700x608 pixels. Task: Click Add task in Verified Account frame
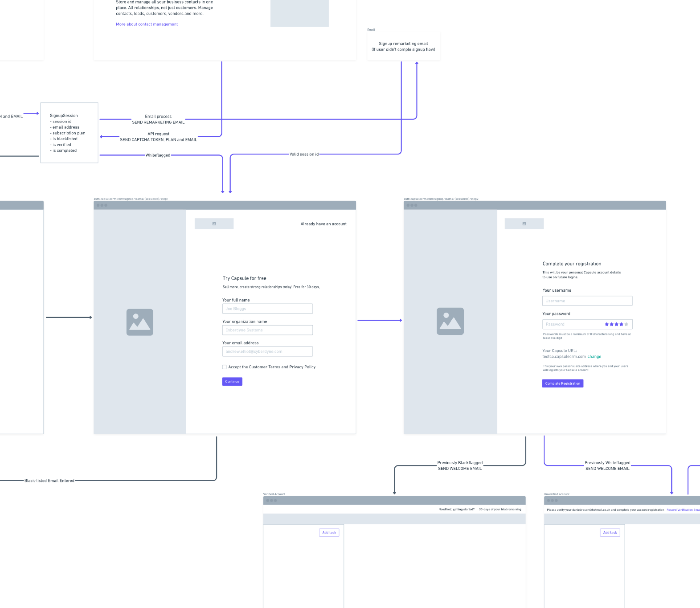(329, 532)
